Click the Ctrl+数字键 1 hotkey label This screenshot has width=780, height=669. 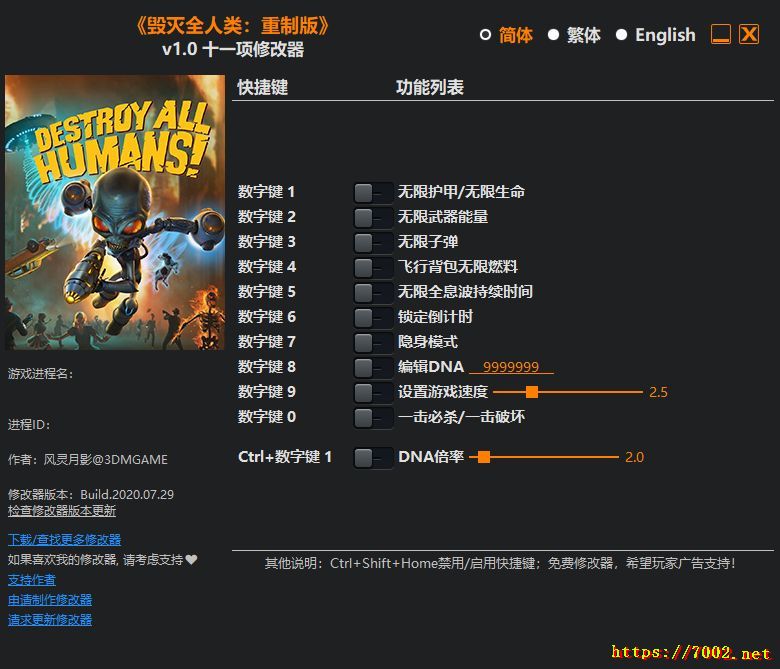(285, 457)
